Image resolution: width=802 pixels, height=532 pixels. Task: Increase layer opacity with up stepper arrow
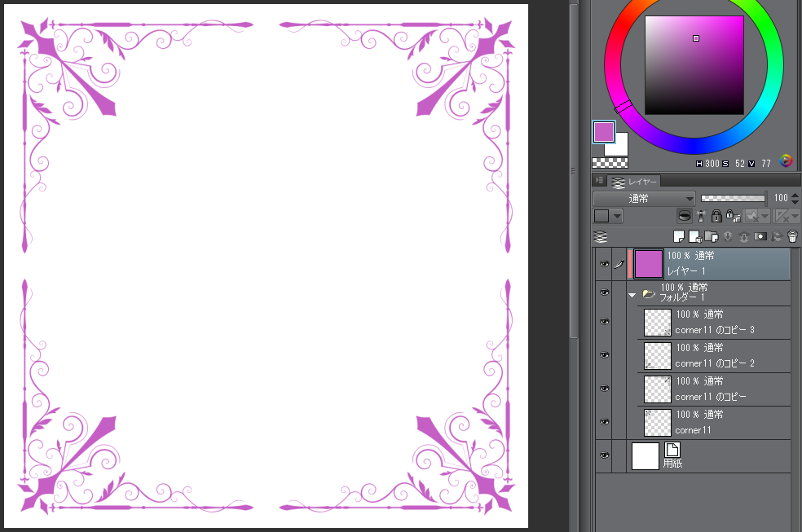(795, 195)
